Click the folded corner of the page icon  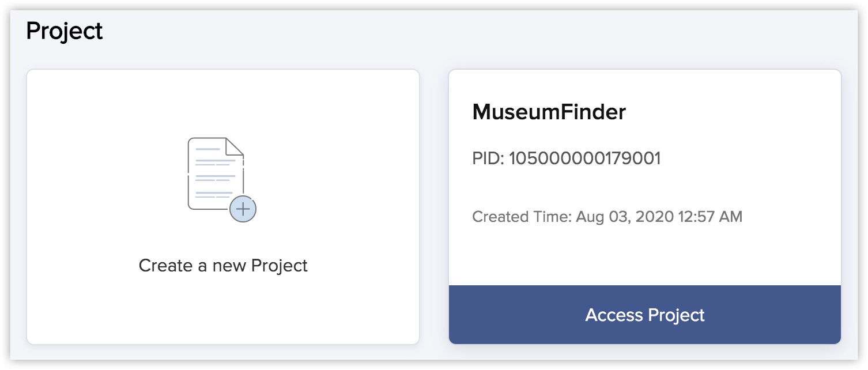[x=235, y=146]
